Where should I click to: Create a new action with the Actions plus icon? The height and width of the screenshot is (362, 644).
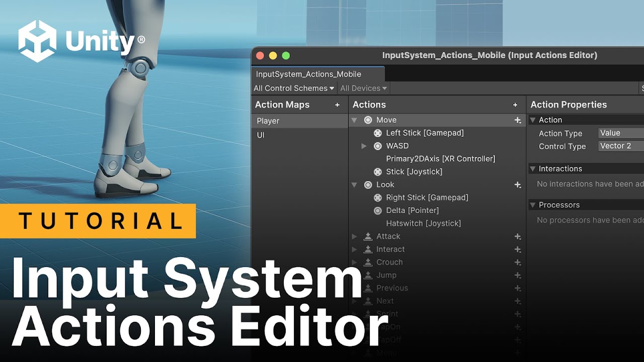pos(515,105)
